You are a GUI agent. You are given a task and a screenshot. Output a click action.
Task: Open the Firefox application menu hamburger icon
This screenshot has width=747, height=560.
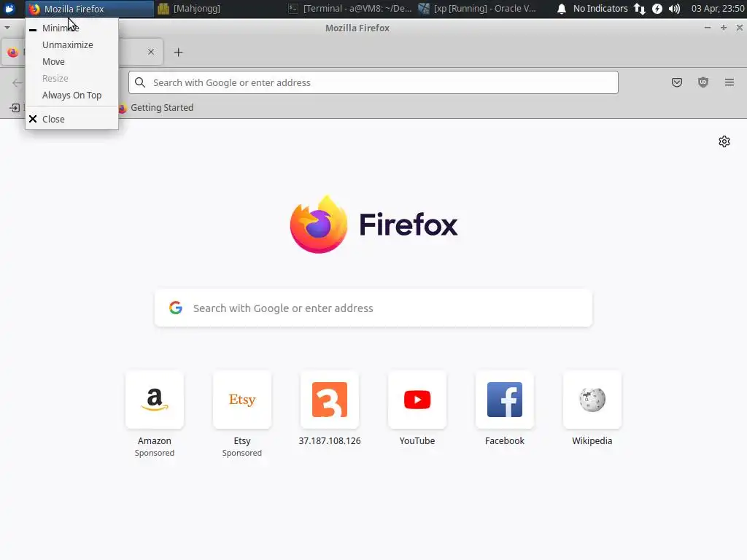click(729, 82)
